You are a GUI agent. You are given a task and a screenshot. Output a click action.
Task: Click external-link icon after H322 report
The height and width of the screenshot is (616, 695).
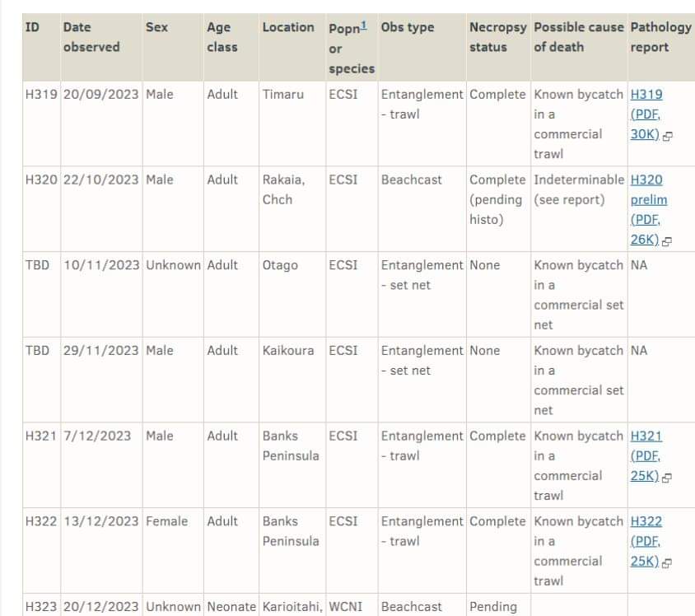(667, 562)
